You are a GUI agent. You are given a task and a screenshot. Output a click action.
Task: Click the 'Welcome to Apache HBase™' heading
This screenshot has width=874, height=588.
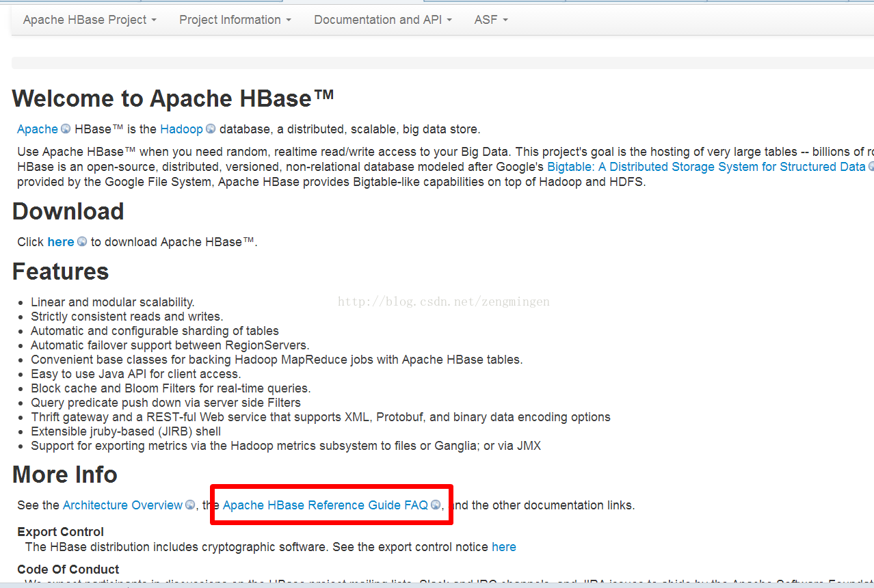[x=173, y=98]
